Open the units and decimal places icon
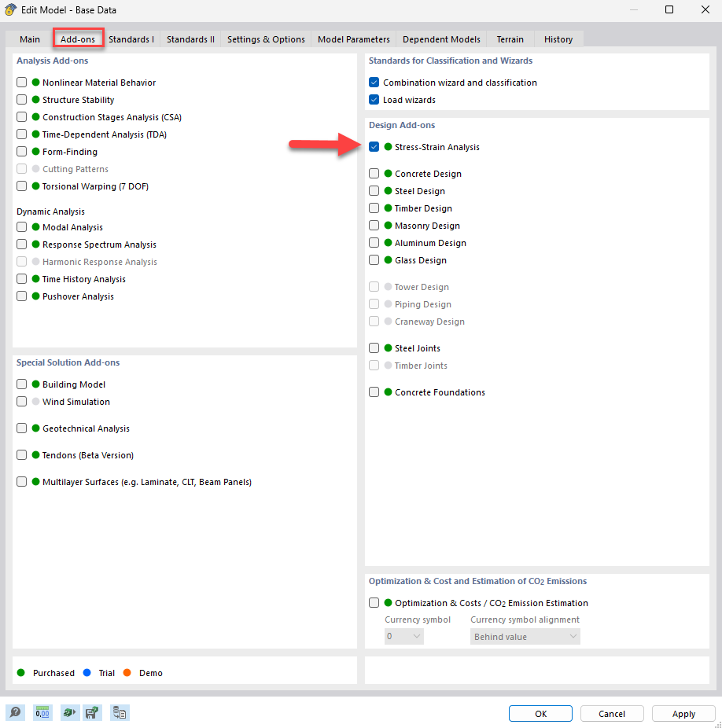Image resolution: width=722 pixels, height=728 pixels. point(42,712)
